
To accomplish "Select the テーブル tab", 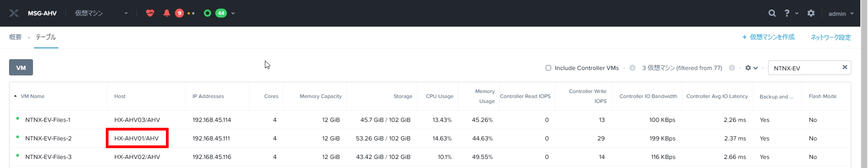I will (46, 37).
